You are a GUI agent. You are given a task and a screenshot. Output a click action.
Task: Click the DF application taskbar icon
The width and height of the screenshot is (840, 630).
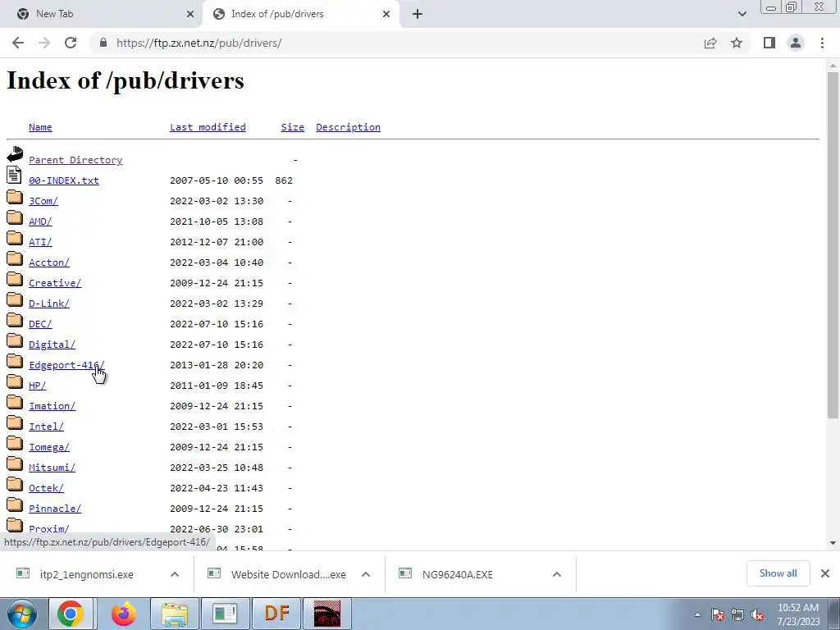click(277, 614)
